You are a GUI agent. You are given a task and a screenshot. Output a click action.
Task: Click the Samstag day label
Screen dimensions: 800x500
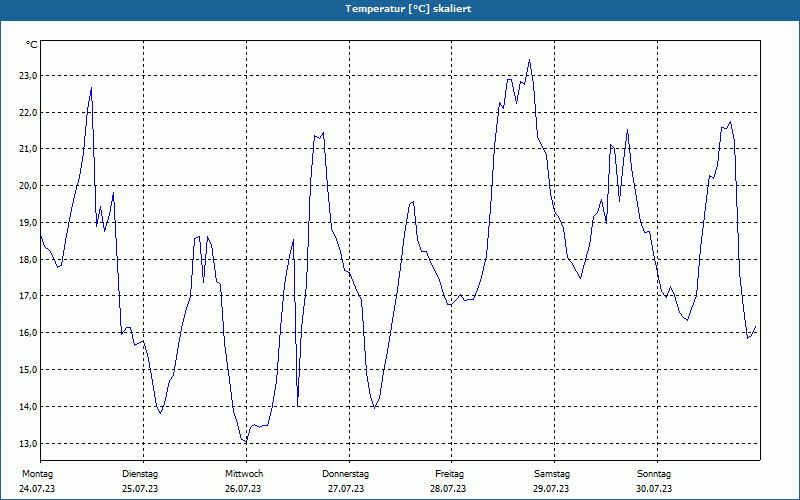(552, 474)
